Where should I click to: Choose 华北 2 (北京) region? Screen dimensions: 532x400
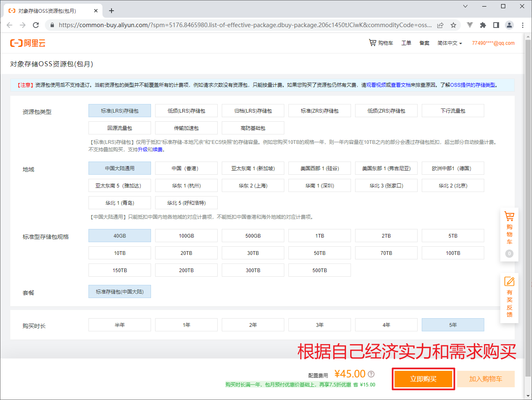tap(453, 185)
